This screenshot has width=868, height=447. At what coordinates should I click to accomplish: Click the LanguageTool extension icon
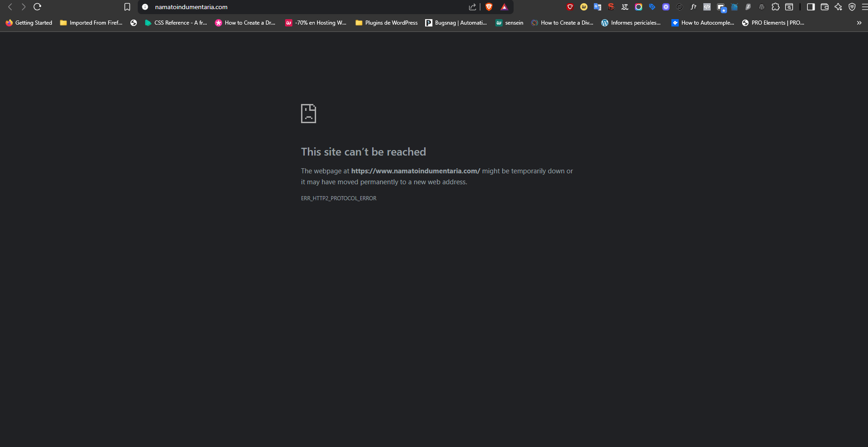point(625,7)
